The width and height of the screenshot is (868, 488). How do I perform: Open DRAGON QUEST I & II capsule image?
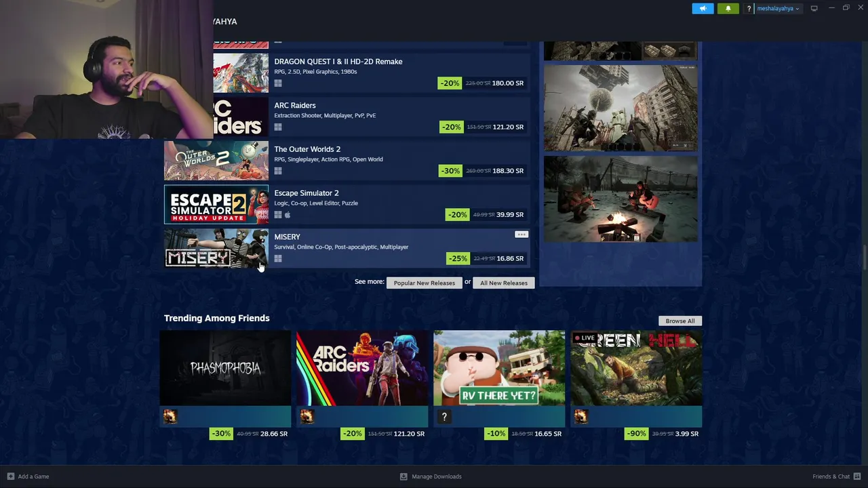coord(241,73)
